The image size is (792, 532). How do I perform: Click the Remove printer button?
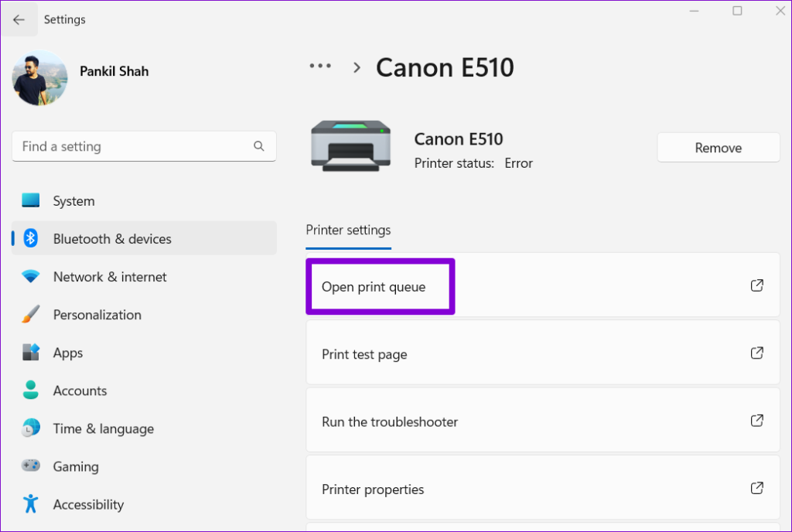click(x=718, y=147)
